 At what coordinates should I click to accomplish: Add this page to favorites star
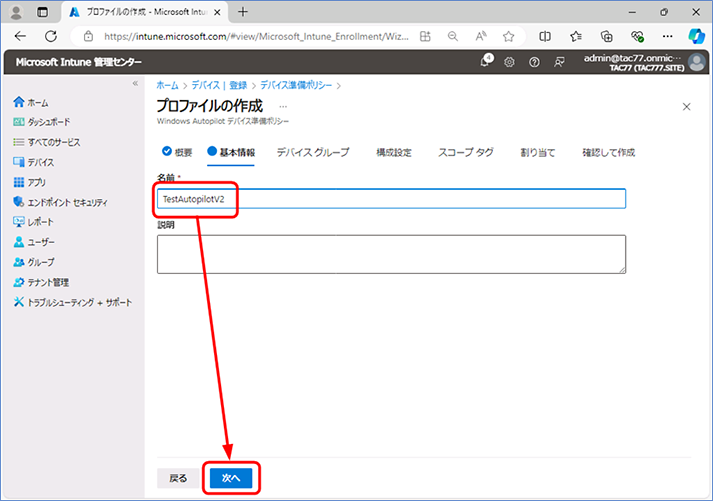pyautogui.click(x=508, y=36)
